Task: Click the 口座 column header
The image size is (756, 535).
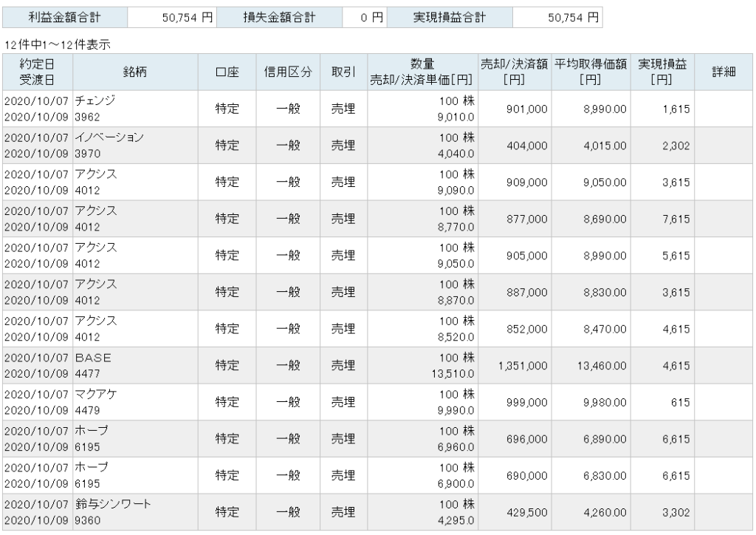Action: (227, 72)
